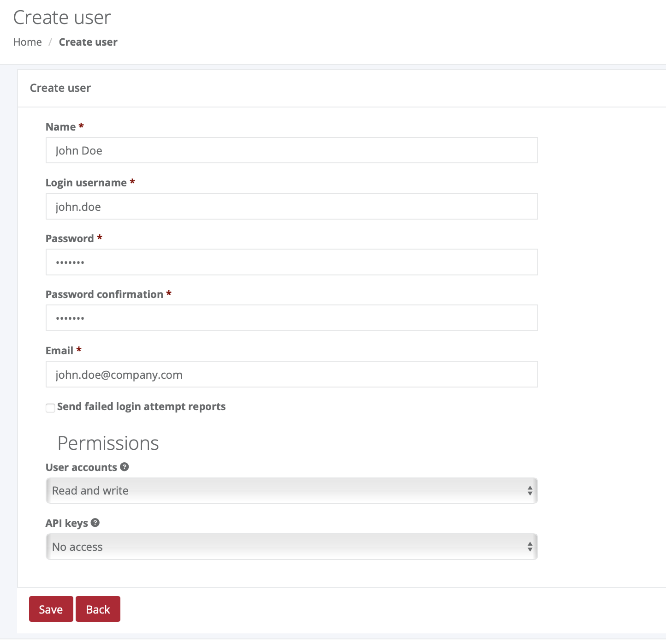Focus the Password field
This screenshot has width=666, height=644.
point(292,262)
